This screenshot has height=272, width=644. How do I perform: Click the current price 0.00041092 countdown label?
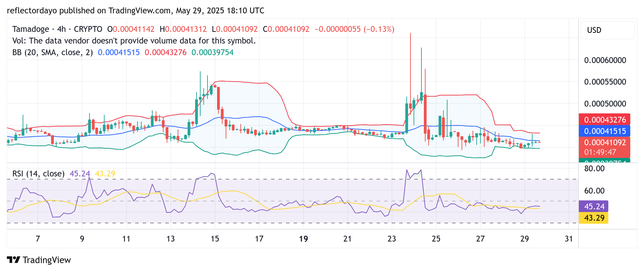click(x=605, y=147)
